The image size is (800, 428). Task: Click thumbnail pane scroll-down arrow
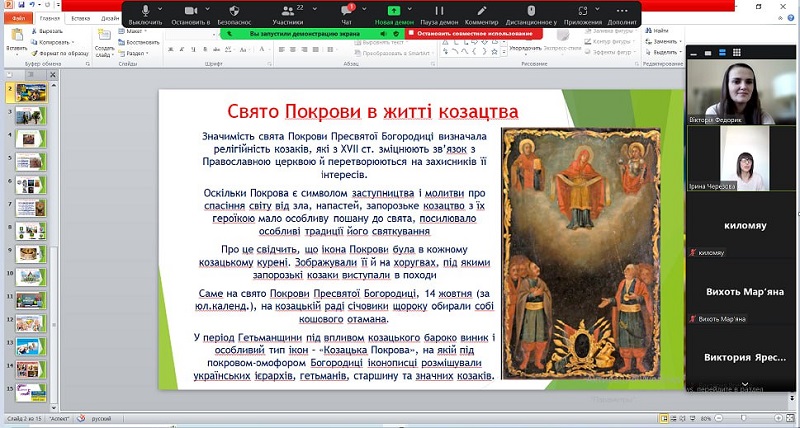point(54,408)
